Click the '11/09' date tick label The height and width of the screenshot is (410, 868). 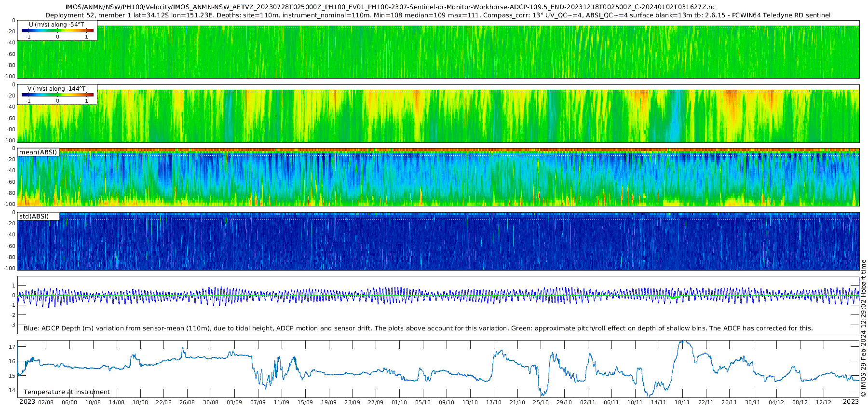click(x=282, y=402)
